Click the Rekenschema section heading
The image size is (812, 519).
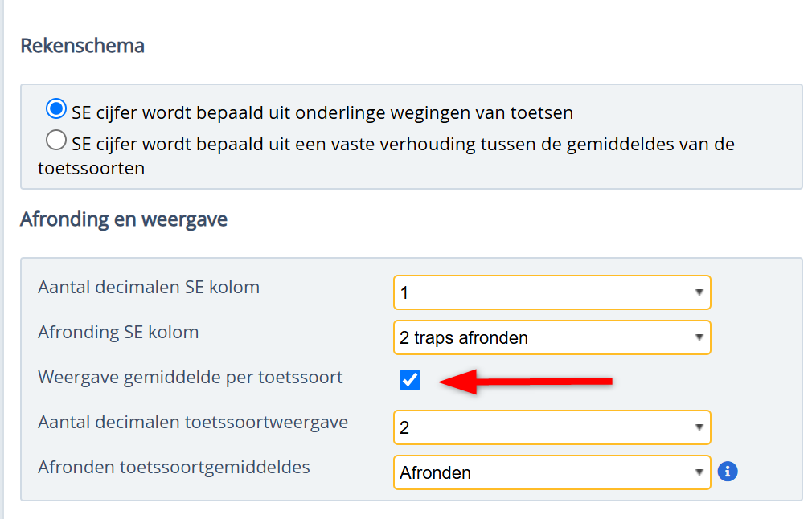pyautogui.click(x=82, y=46)
